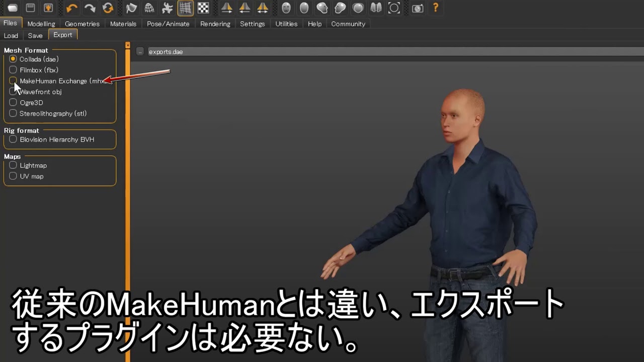Image resolution: width=644 pixels, height=362 pixels.
Task: Open the Modelling tab
Action: pyautogui.click(x=41, y=24)
